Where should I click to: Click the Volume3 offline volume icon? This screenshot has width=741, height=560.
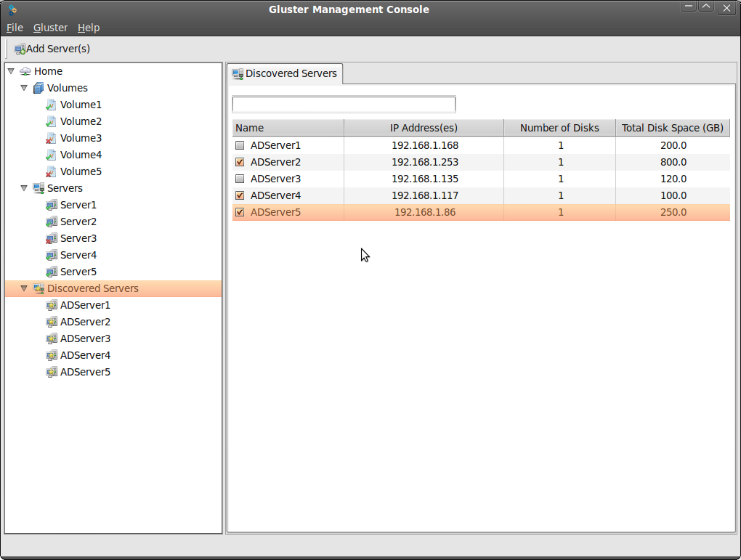click(51, 138)
